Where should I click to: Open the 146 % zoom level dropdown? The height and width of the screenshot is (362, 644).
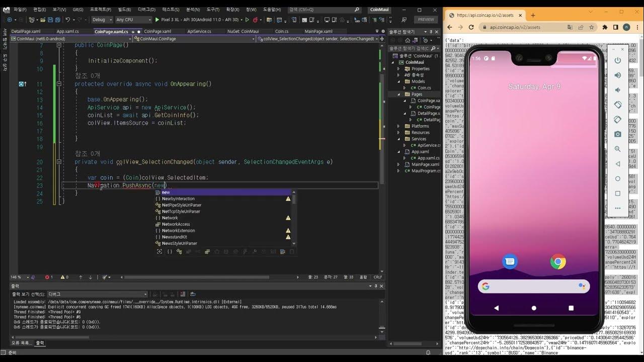[19, 277]
